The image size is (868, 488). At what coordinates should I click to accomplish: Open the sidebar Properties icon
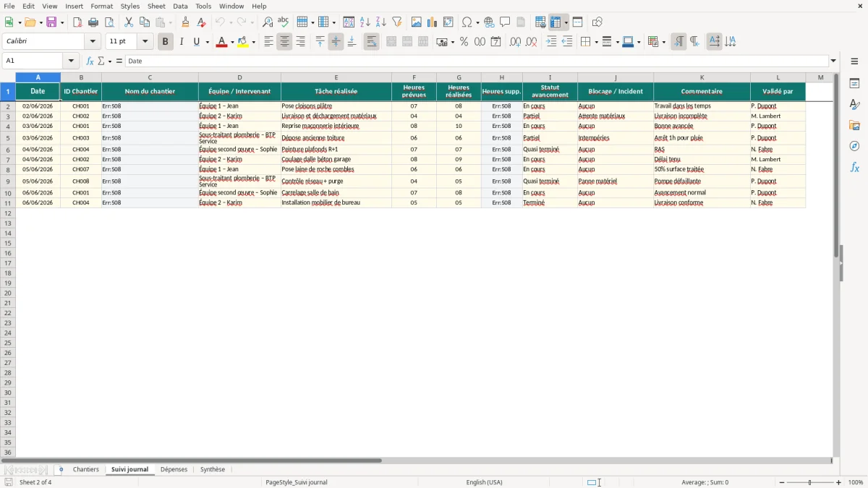(854, 83)
